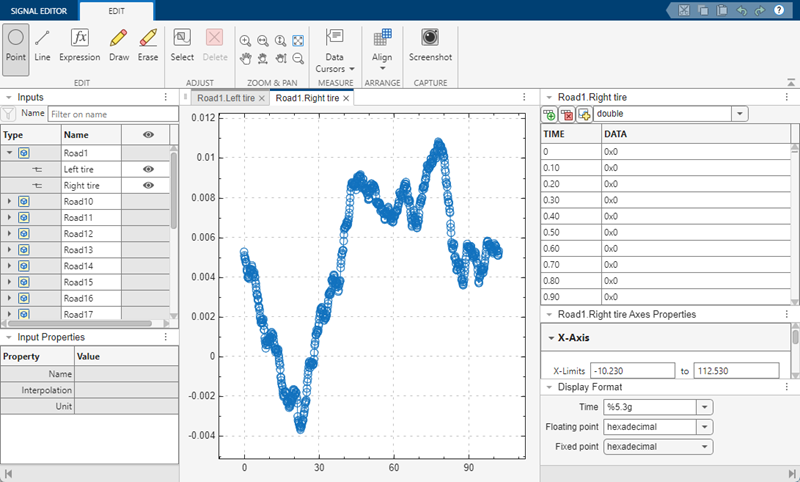Expand the Road15 tree node
The width and height of the screenshot is (800, 482).
pos(9,282)
